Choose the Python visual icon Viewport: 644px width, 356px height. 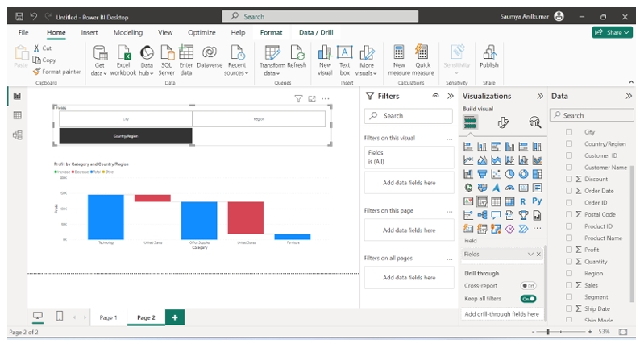537,201
